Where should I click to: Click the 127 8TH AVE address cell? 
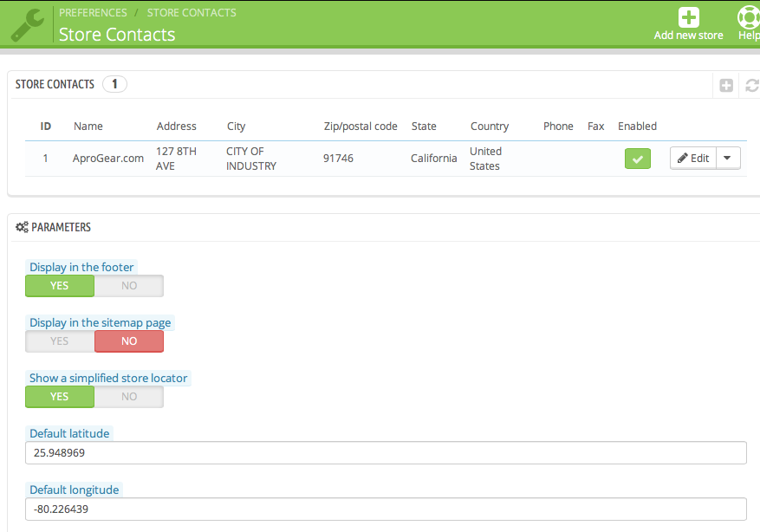click(176, 159)
